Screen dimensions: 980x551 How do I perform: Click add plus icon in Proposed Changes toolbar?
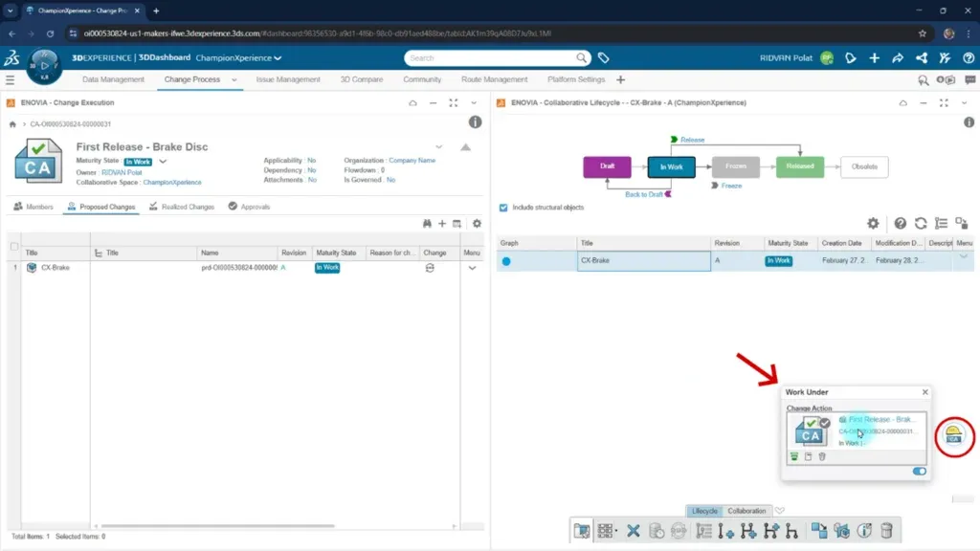pos(442,224)
